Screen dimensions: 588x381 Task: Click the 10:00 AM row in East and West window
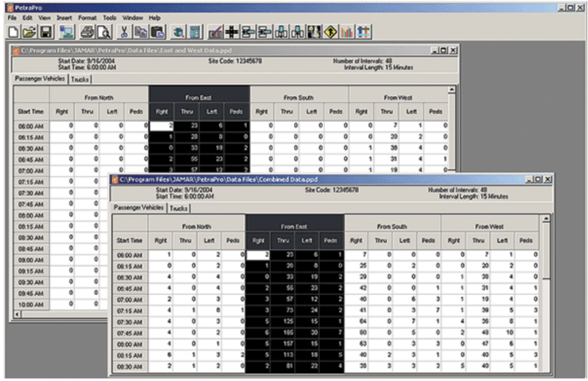pyautogui.click(x=31, y=305)
